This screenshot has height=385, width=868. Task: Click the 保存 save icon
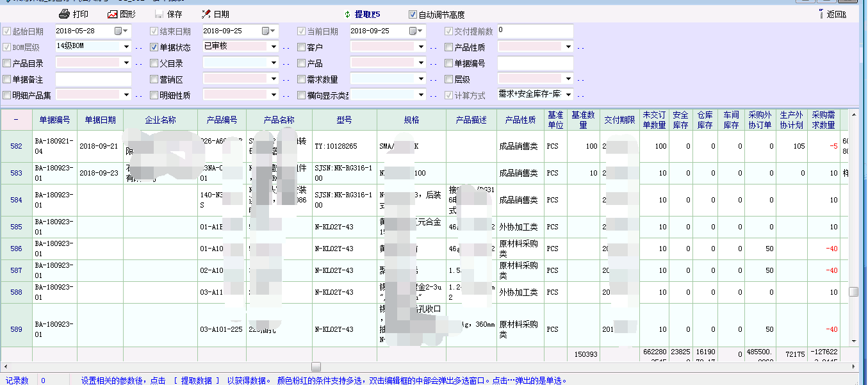tap(160, 14)
